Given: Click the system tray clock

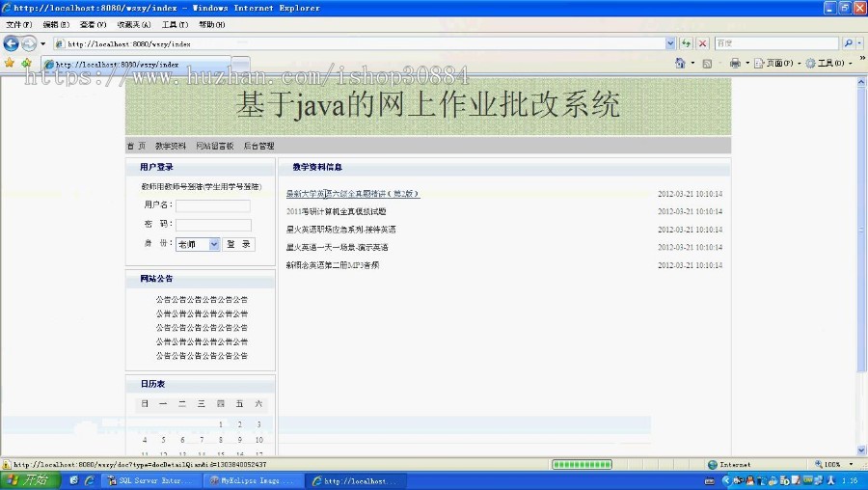Looking at the screenshot, I should (x=851, y=480).
